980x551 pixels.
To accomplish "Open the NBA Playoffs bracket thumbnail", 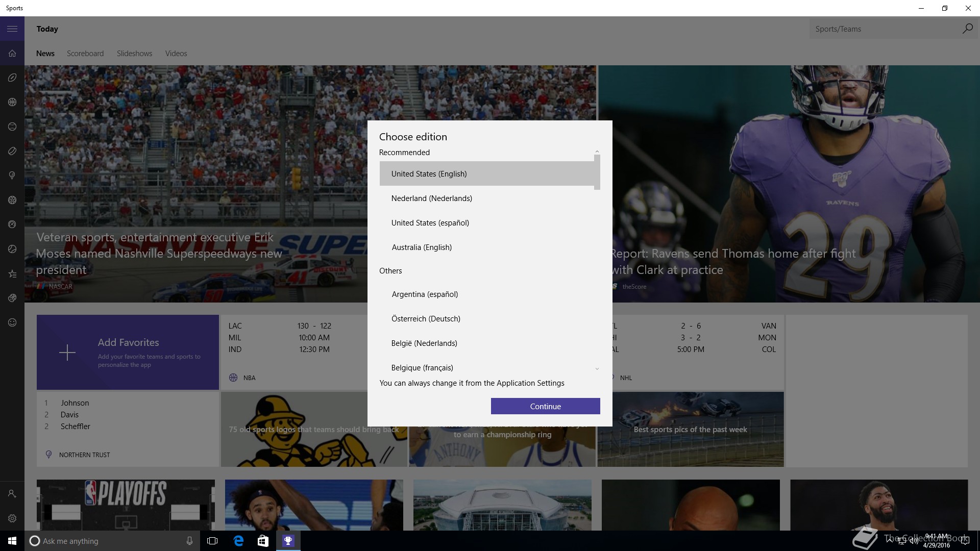I will click(126, 505).
